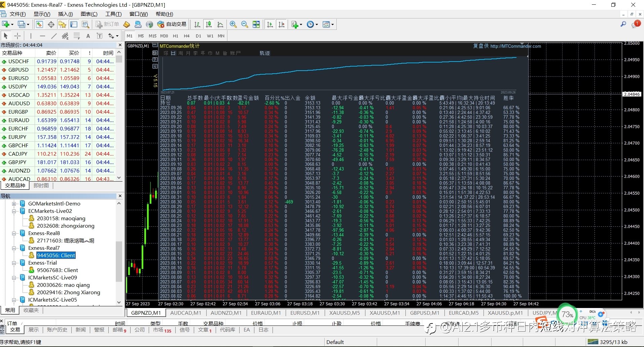
Task: Select account 9445056: Client in Navigator
Action: coord(56,256)
